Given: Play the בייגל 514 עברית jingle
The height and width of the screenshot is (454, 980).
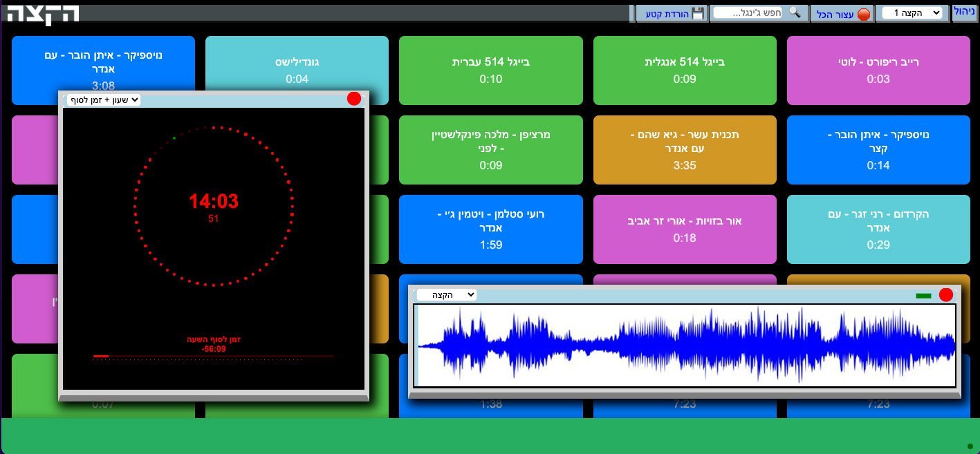Looking at the screenshot, I should (x=491, y=70).
